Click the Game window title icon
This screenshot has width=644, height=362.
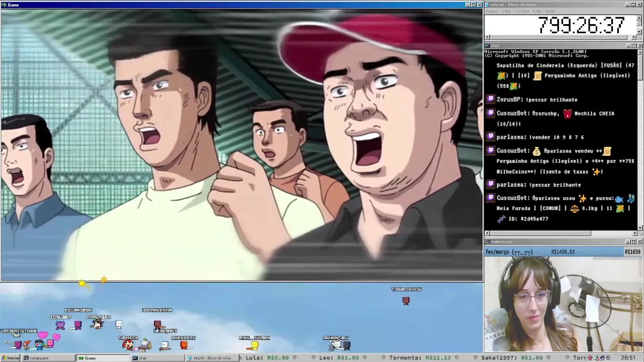pyautogui.click(x=4, y=5)
